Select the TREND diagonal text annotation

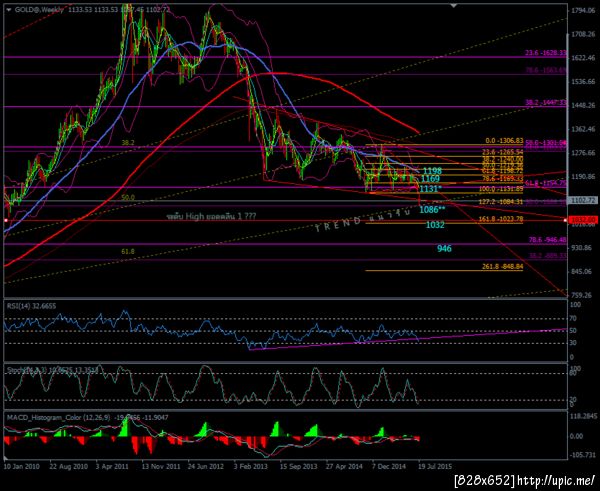[364, 220]
